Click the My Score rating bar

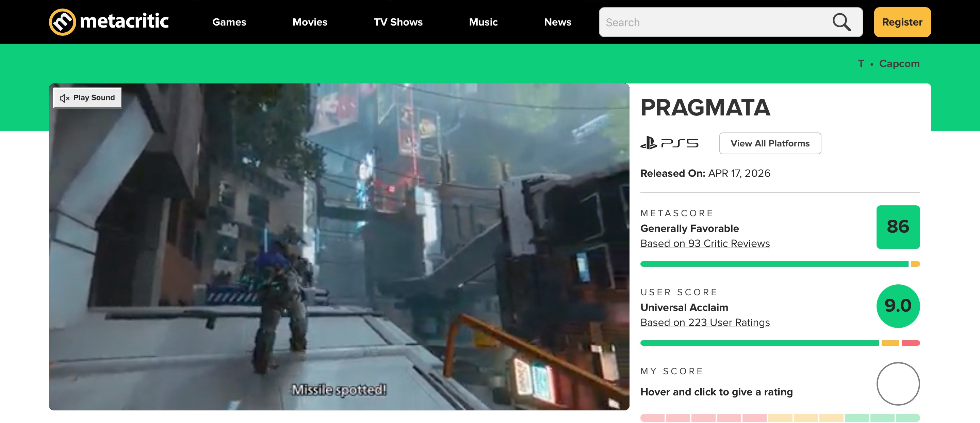[x=780, y=418]
